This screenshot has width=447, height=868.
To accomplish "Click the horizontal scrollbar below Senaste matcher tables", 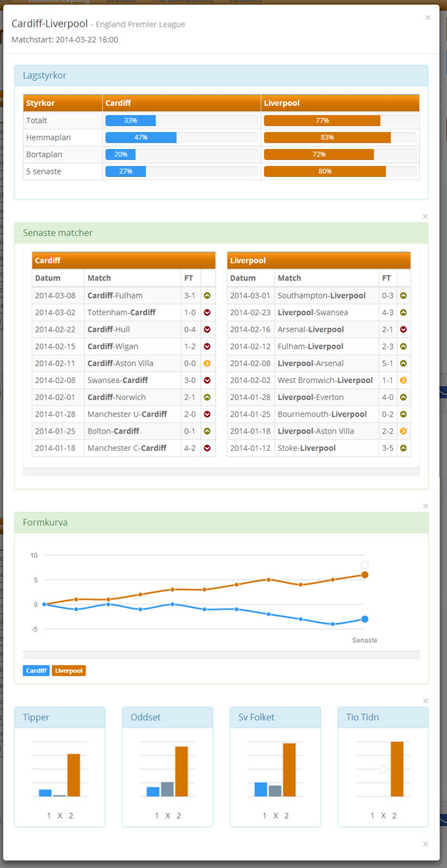I will coord(221,472).
